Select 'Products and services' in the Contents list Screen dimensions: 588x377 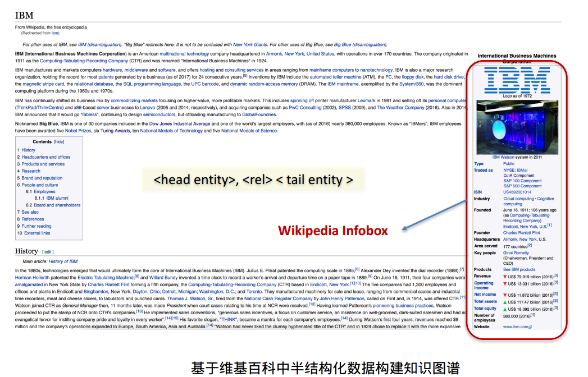point(43,164)
